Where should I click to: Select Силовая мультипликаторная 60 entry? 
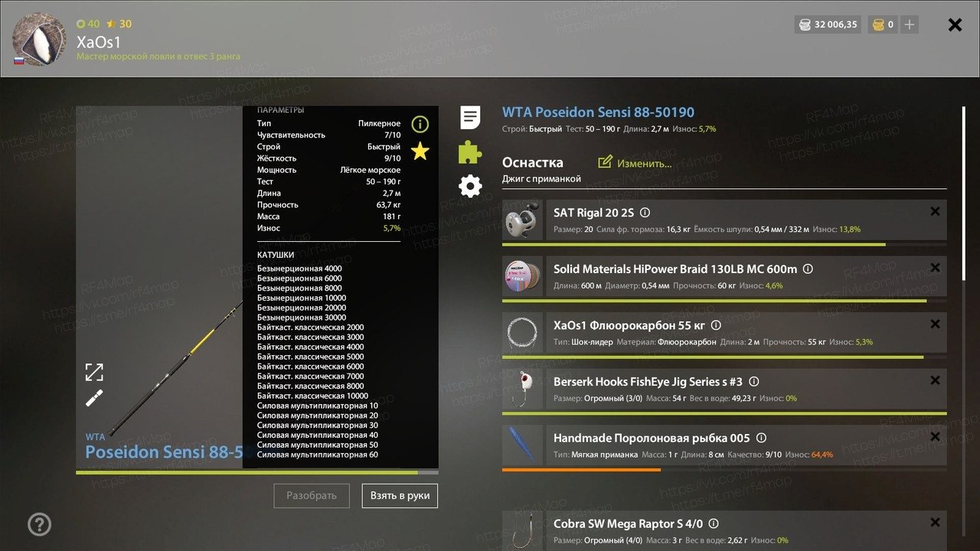317,455
